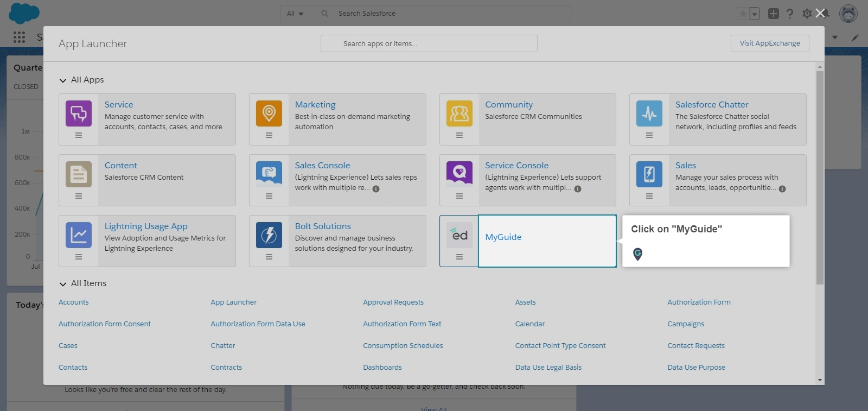868x411 pixels.
Task: Click info icon on Sales app description
Action: [782, 189]
